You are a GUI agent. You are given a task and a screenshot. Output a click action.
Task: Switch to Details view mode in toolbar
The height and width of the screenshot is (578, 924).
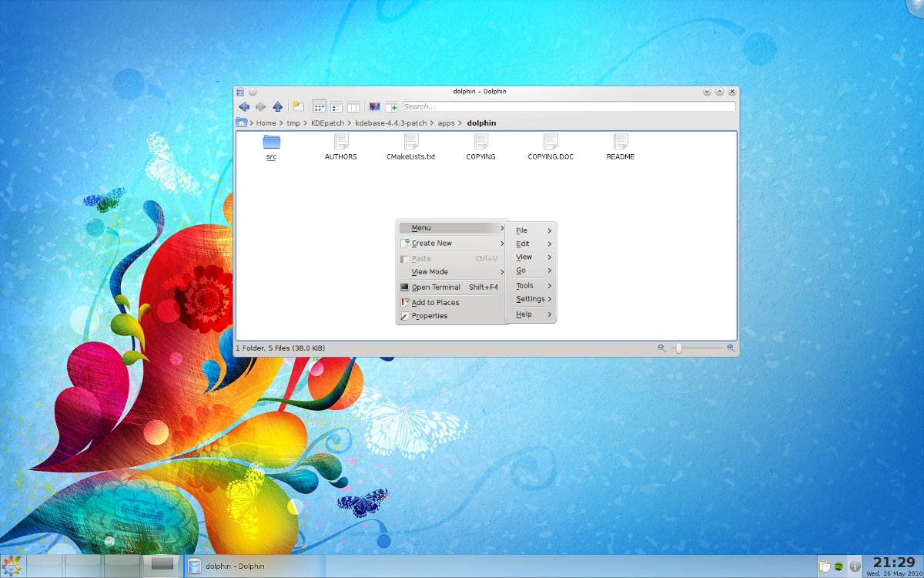tap(336, 106)
